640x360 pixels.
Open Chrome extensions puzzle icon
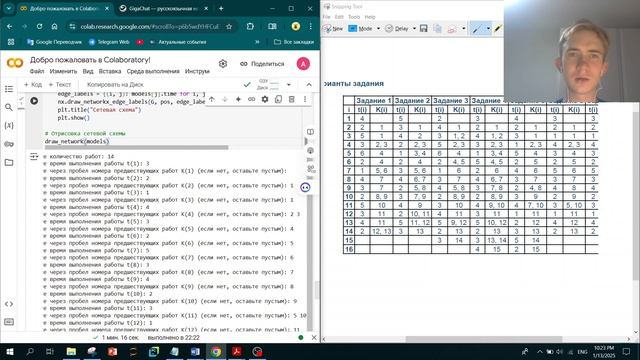click(250, 27)
